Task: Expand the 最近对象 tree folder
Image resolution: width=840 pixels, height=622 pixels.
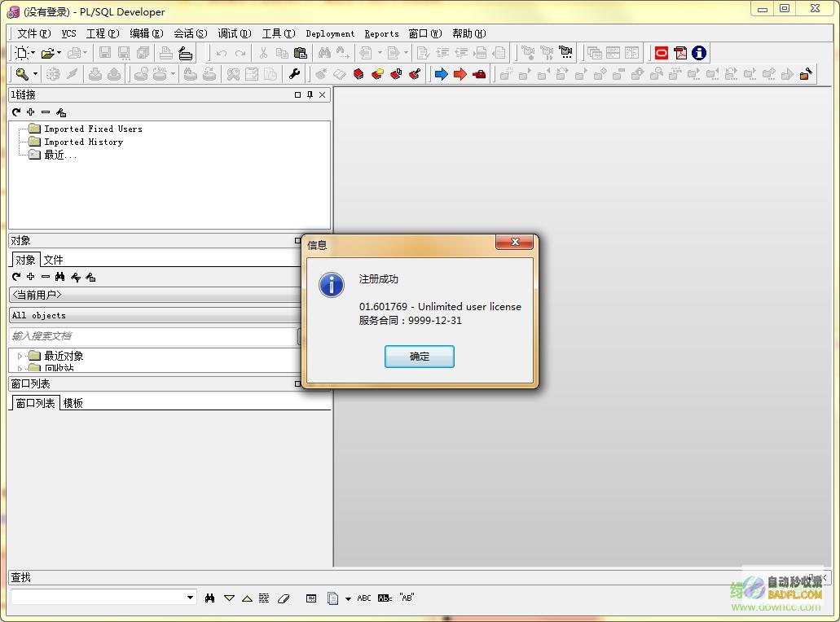Action: click(20, 356)
